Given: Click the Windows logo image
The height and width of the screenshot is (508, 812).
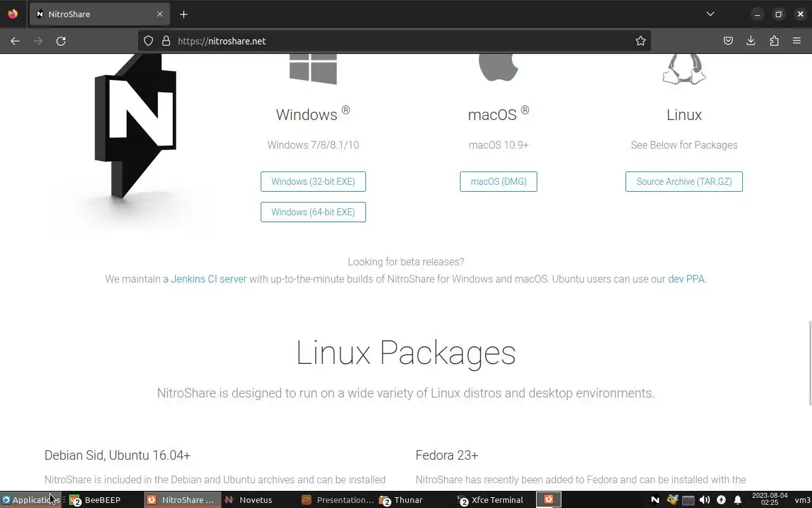Looking at the screenshot, I should click(x=313, y=69).
